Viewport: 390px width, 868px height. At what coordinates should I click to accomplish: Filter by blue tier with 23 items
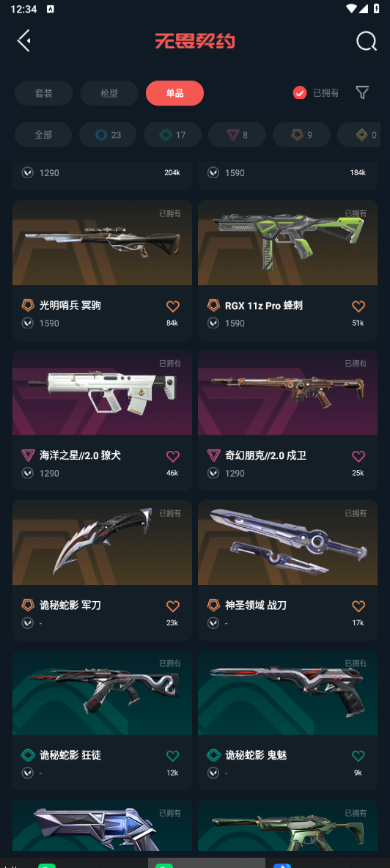point(108,134)
